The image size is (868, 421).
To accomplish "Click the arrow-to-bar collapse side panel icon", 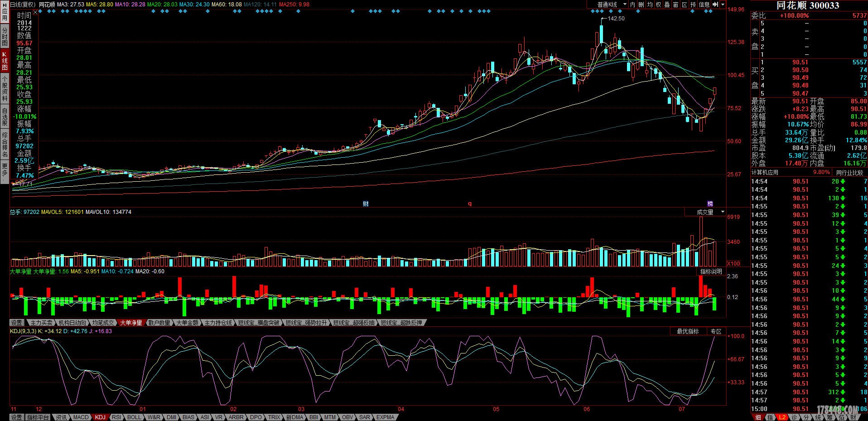I will (715, 5).
